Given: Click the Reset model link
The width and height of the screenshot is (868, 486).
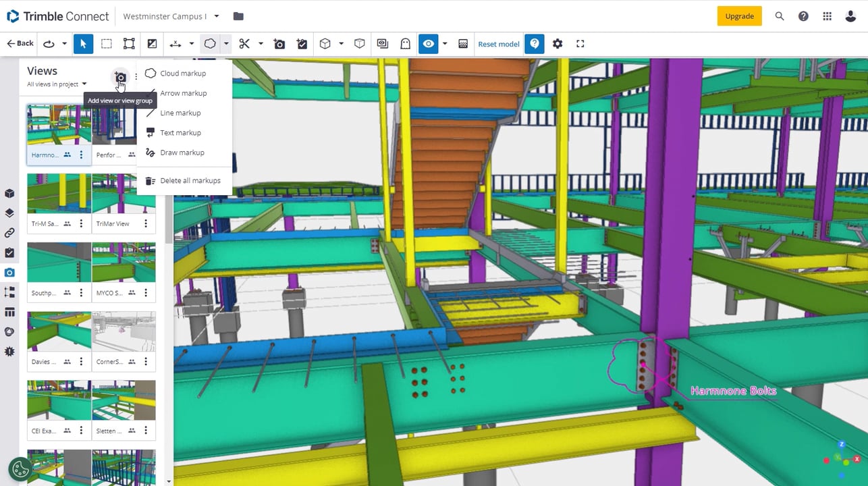Looking at the screenshot, I should (x=499, y=44).
